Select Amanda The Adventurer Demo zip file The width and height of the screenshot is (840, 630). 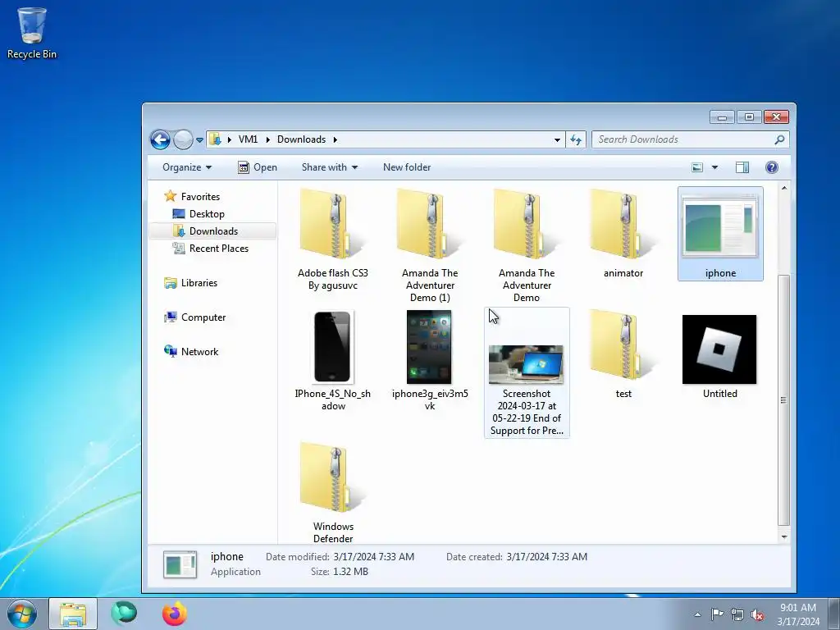pos(527,244)
